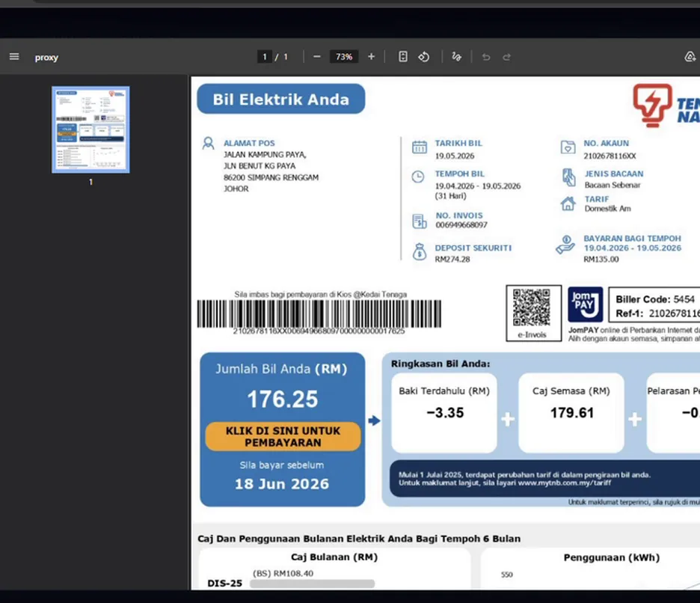
Task: Click the payment barcode on the bill
Action: point(319,314)
